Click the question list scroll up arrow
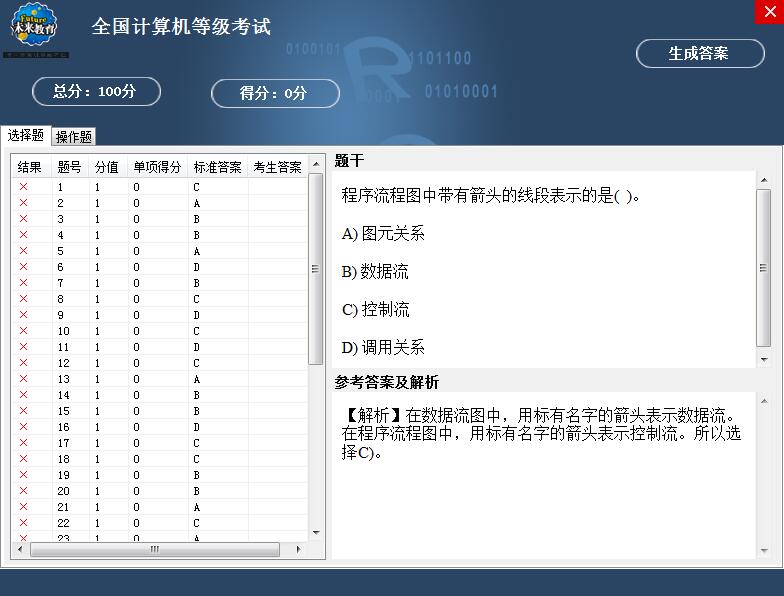 click(x=316, y=164)
